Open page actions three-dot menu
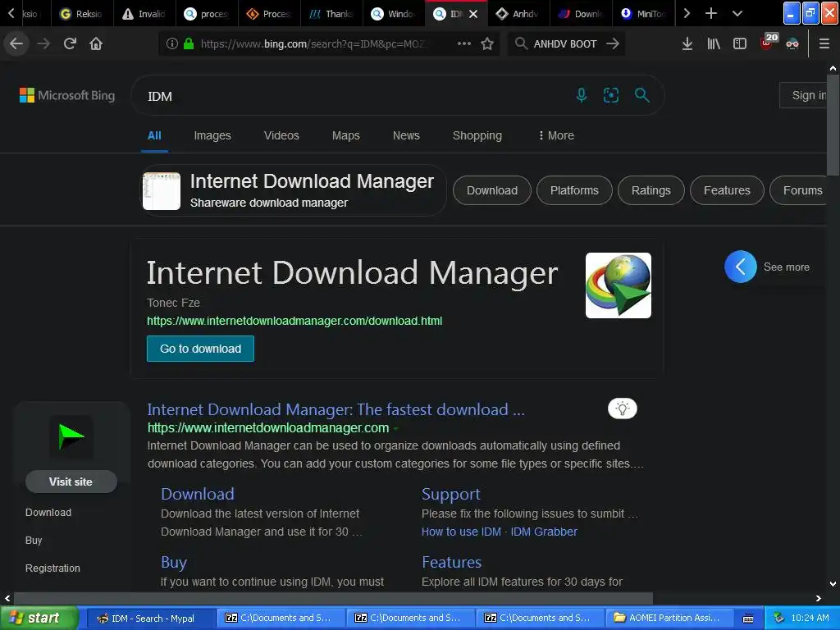 (x=464, y=43)
